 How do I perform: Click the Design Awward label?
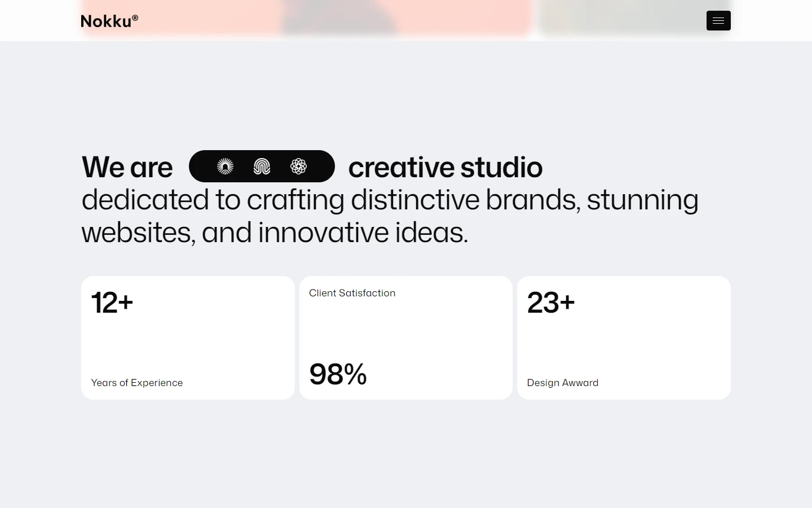click(563, 383)
